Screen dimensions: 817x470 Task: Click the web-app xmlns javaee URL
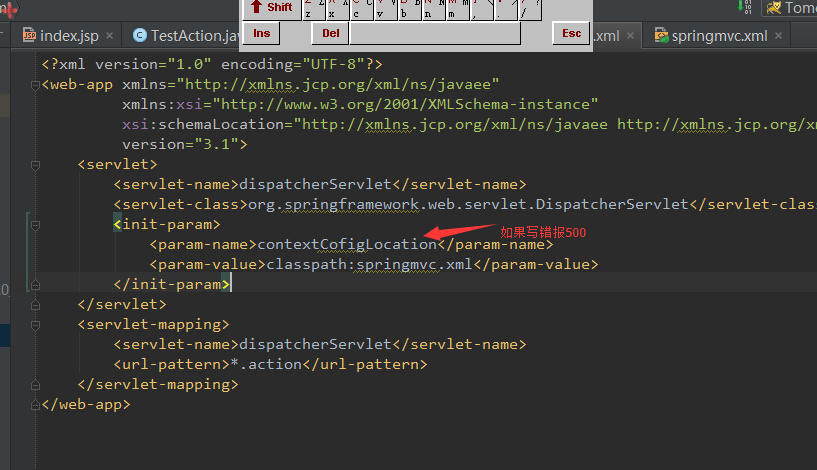point(338,84)
